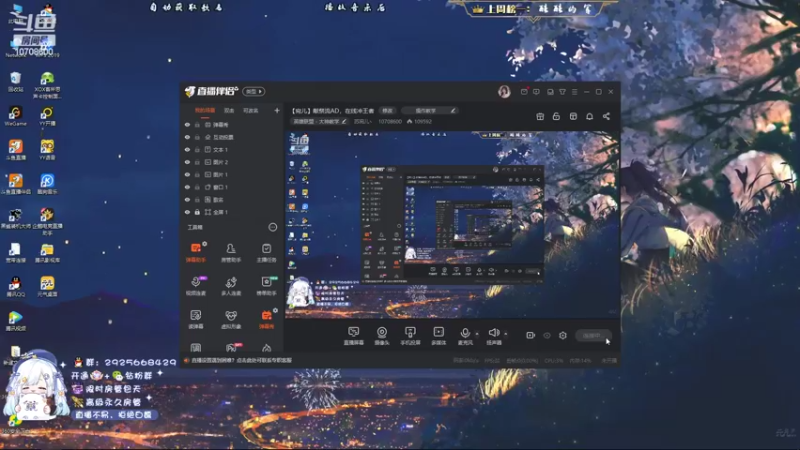Toggle the preview eye icon in the bottom bar
The height and width of the screenshot is (450, 800).
click(547, 335)
